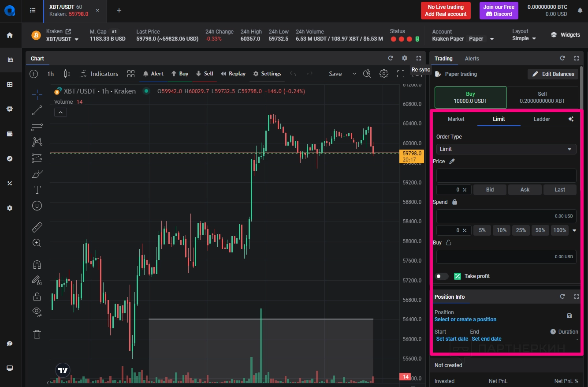The image size is (588, 387).
Task: Open the chart layout grid selector
Action: coord(131,74)
